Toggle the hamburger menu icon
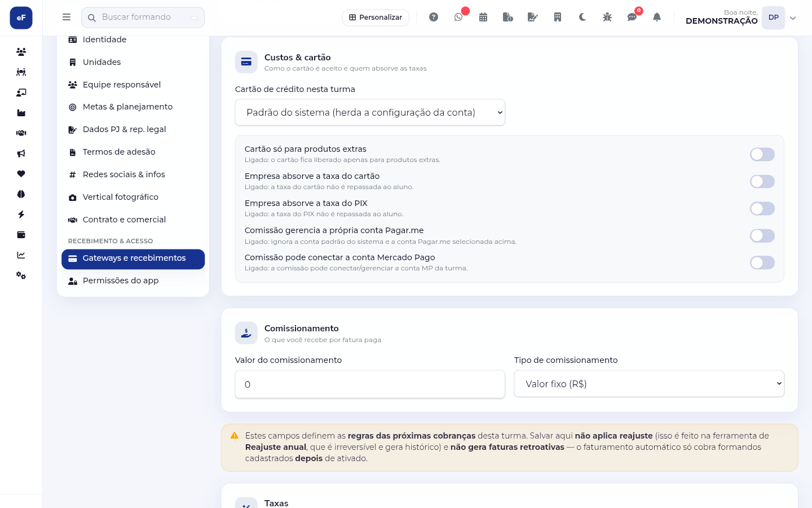The height and width of the screenshot is (508, 812). 67,17
